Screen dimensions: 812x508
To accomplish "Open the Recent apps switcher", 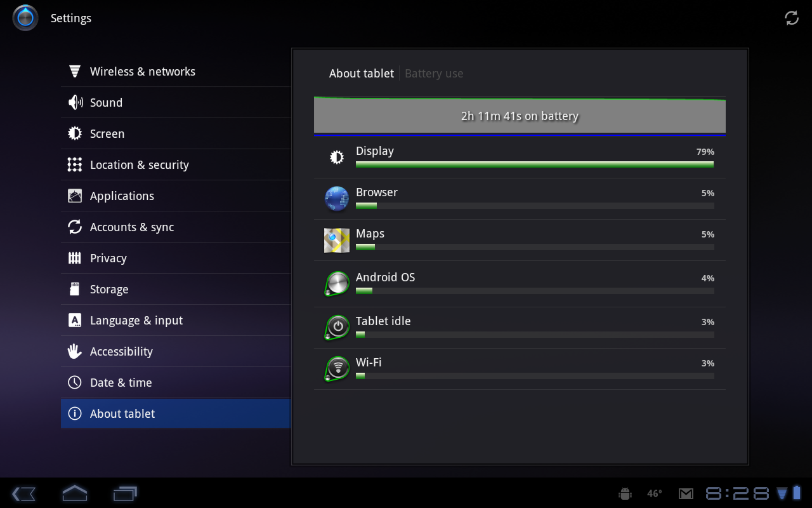I will click(x=125, y=493).
